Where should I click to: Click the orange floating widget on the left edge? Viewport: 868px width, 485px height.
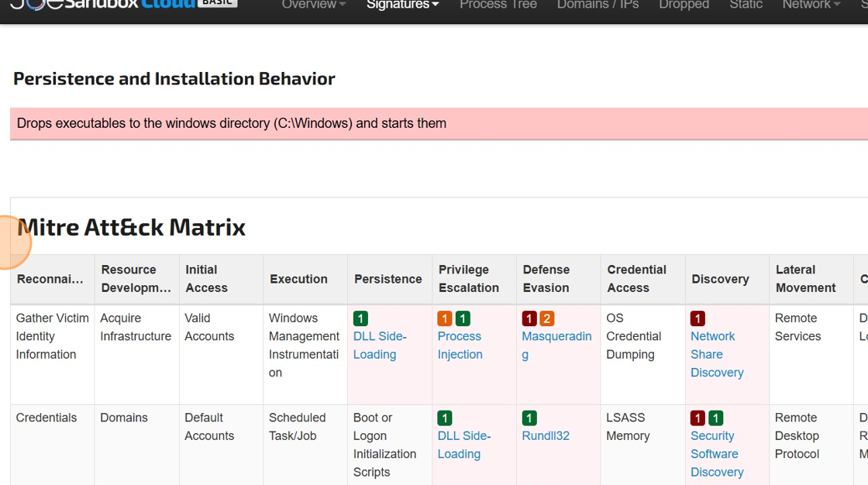coord(11,242)
